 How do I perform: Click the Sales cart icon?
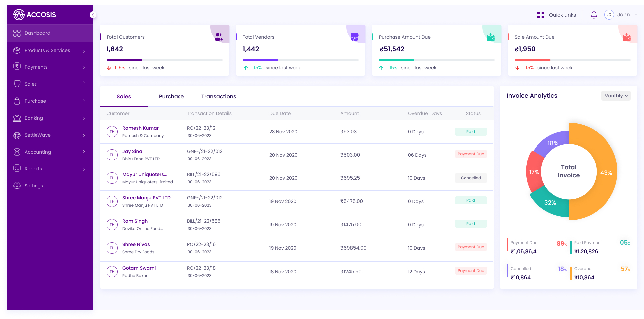coord(17,83)
